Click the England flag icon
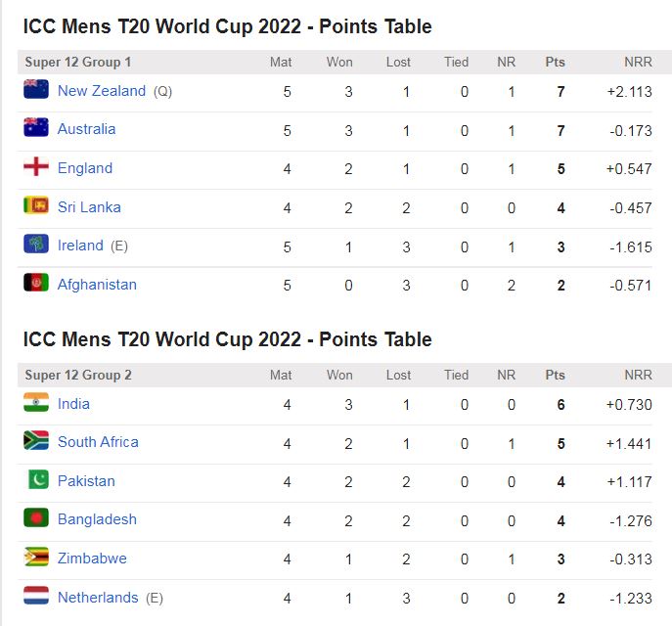 (36, 167)
